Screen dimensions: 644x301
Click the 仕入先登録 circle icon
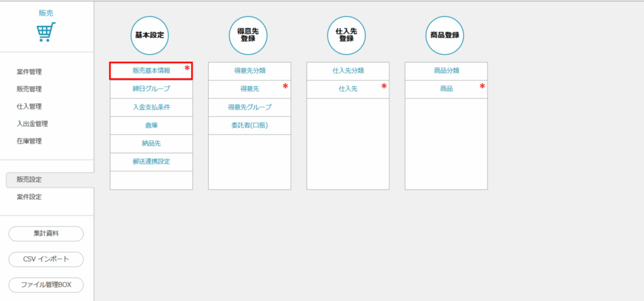click(x=347, y=35)
